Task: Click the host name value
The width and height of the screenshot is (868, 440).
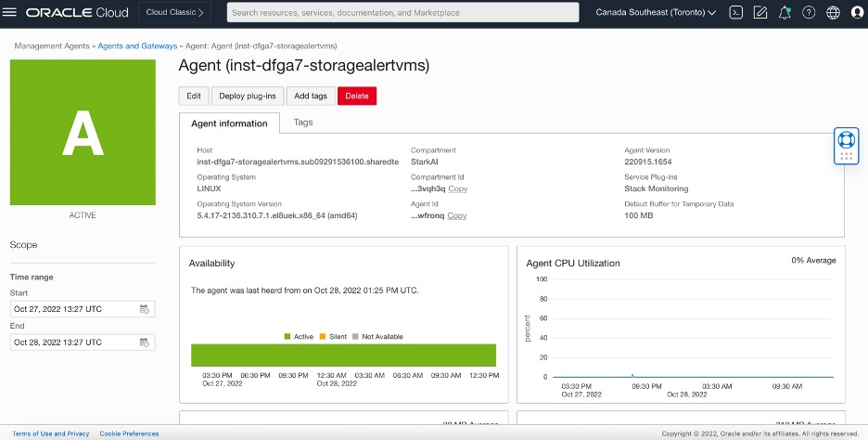Action: coord(298,162)
